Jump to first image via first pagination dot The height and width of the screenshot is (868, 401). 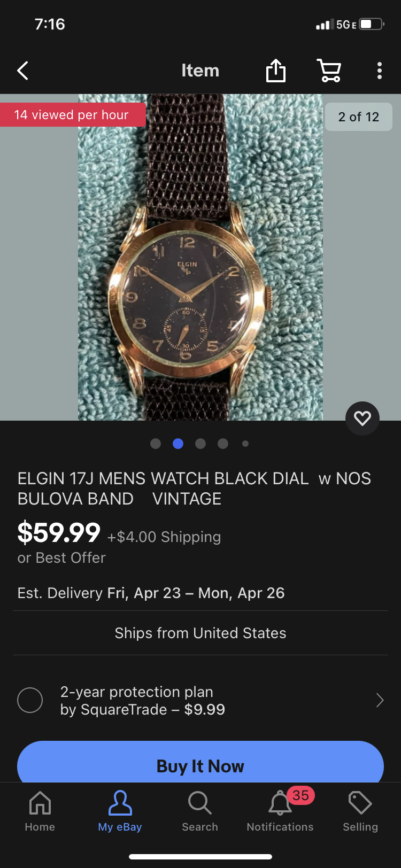(156, 444)
